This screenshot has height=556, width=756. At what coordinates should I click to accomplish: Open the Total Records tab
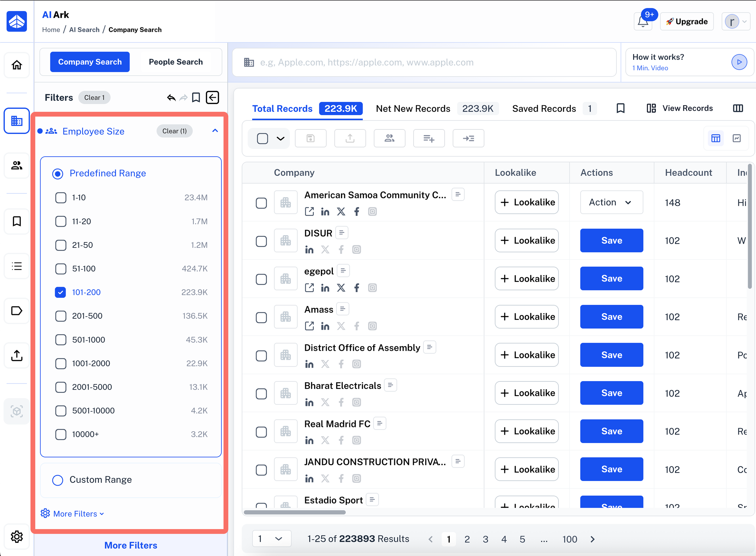(307, 108)
